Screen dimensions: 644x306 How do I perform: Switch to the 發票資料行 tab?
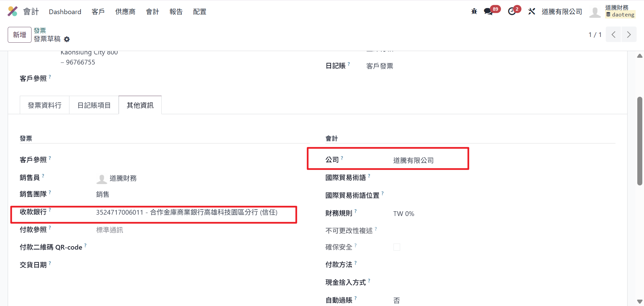45,105
